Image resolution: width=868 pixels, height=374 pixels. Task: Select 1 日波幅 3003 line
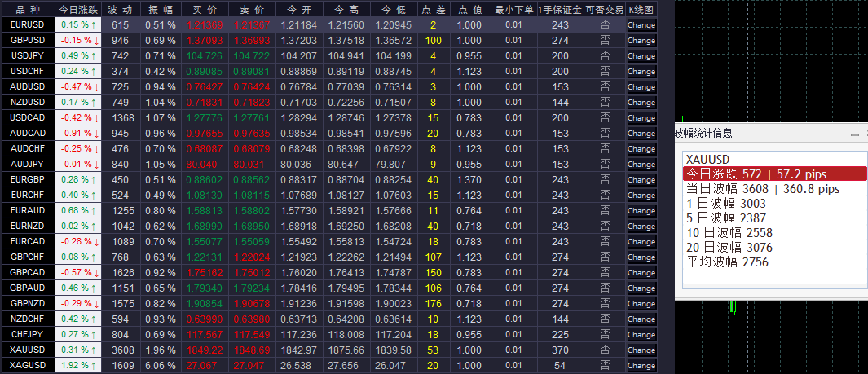775,204
